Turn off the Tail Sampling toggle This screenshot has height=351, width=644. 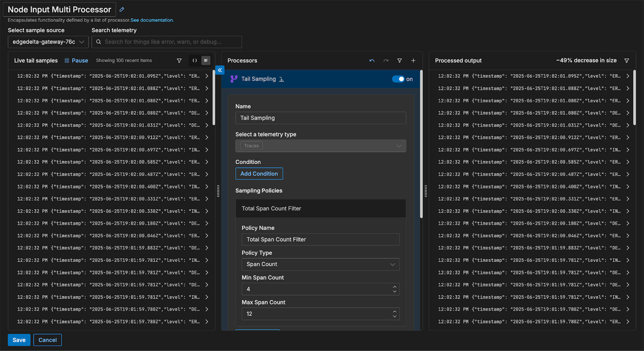coord(398,79)
